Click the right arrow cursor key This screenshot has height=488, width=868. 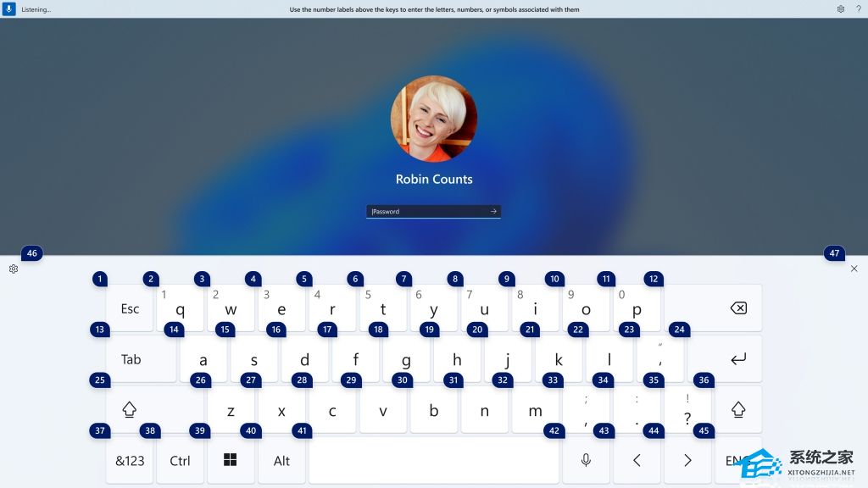[x=687, y=460]
